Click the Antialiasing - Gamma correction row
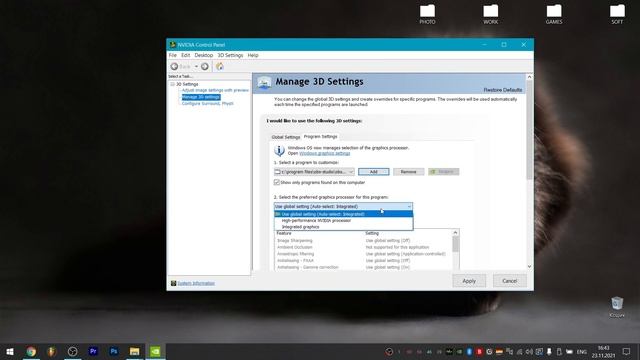This screenshot has height=360, width=640. 363,267
